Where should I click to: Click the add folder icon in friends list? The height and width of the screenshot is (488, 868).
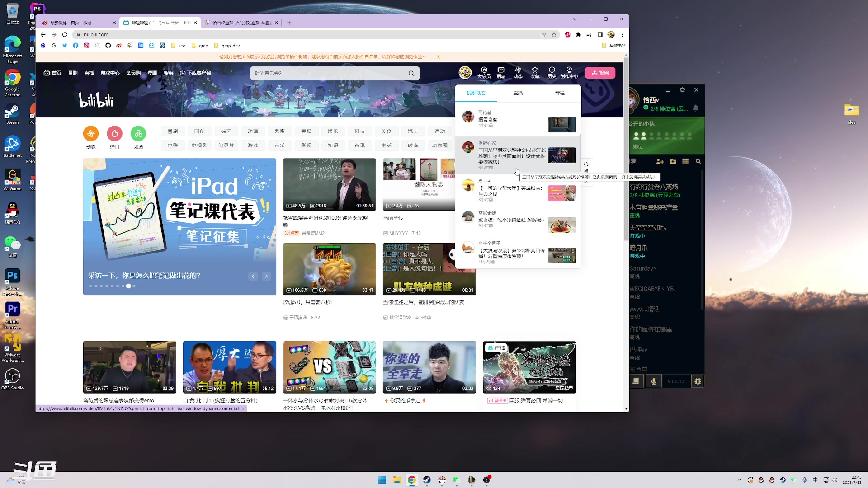[673, 161]
